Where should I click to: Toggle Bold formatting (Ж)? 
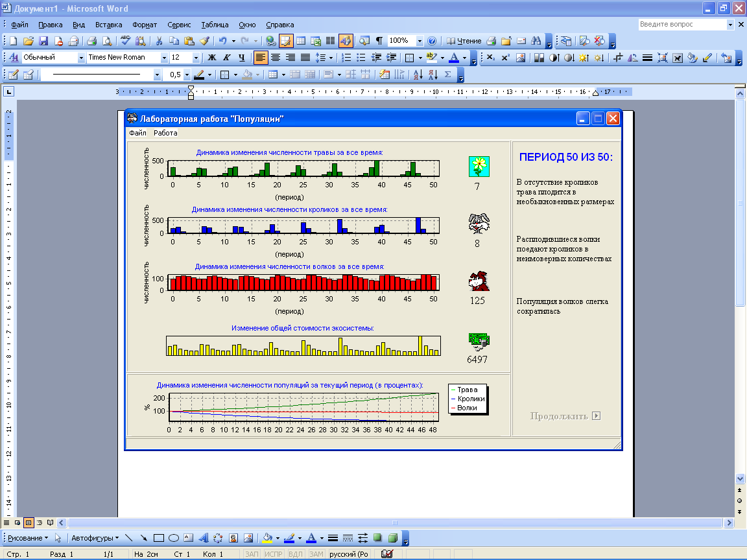point(211,58)
